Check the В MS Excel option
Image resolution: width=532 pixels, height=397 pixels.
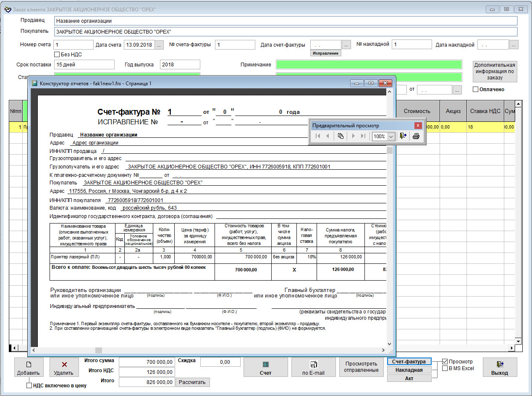point(445,368)
